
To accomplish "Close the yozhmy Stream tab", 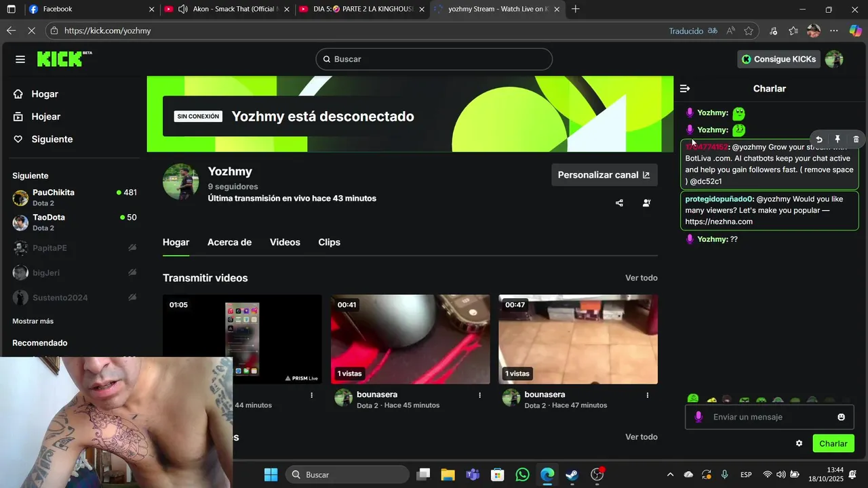I will tap(557, 9).
